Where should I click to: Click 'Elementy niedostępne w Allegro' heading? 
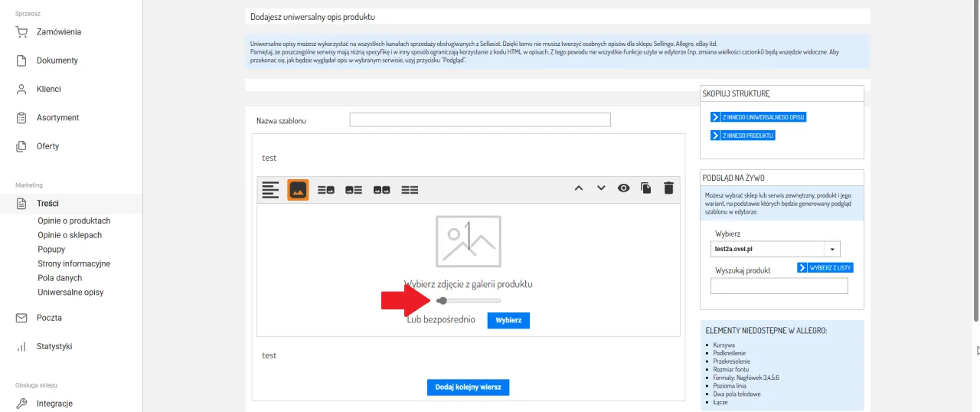(766, 331)
